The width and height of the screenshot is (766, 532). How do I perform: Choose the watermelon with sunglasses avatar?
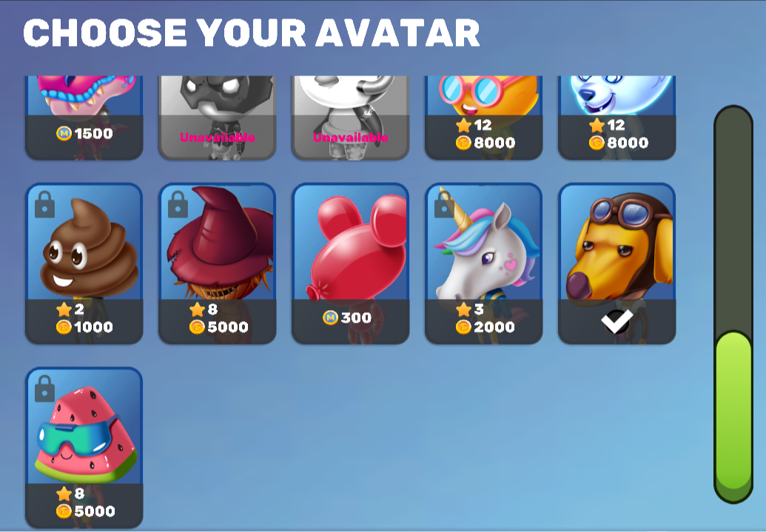tap(84, 448)
